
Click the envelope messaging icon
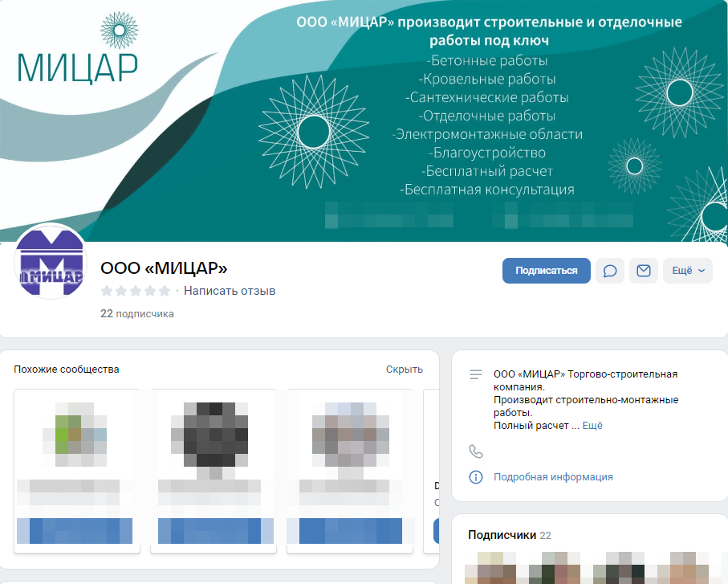click(x=643, y=270)
